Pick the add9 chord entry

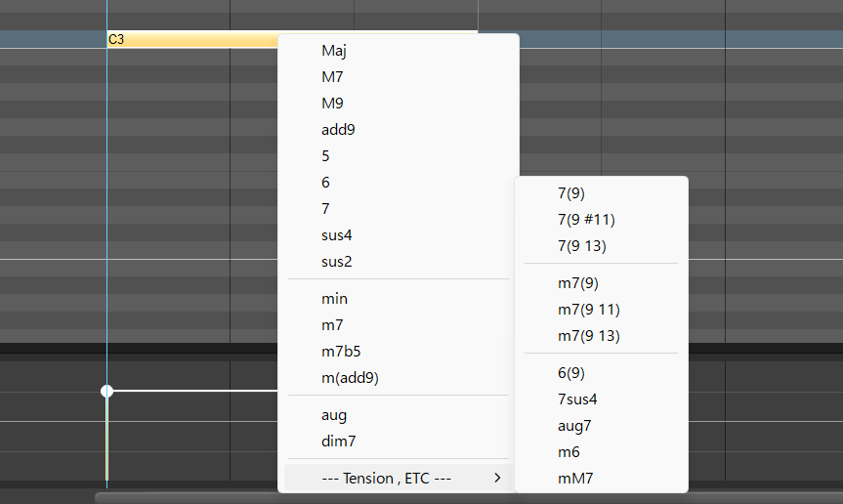338,130
